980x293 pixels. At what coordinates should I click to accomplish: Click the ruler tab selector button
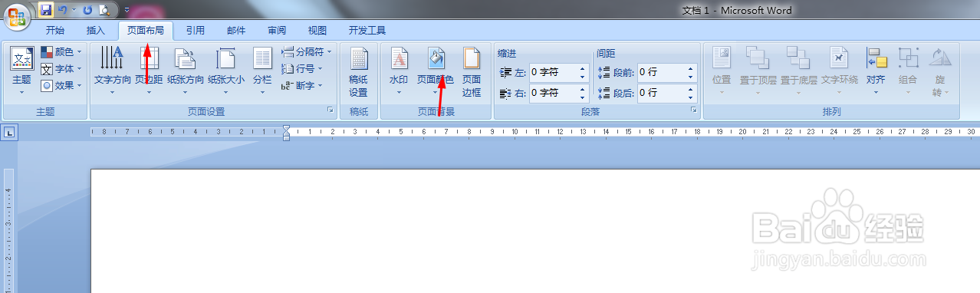tap(9, 133)
